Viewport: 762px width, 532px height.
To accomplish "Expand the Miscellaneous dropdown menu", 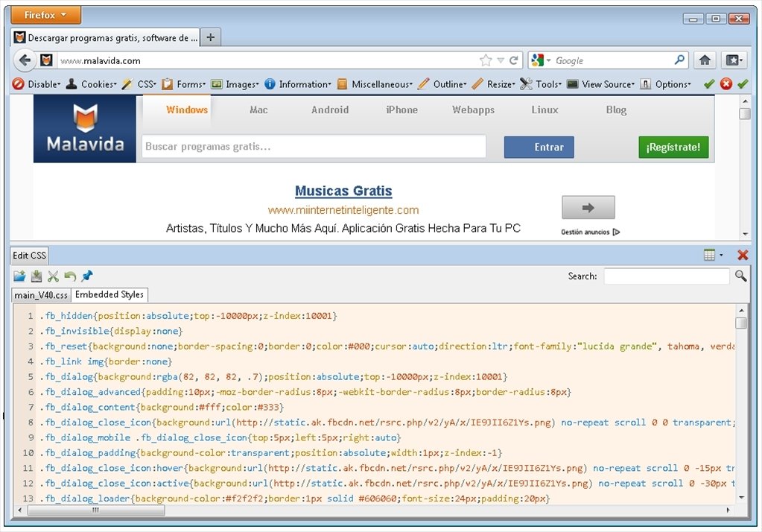I will 375,84.
